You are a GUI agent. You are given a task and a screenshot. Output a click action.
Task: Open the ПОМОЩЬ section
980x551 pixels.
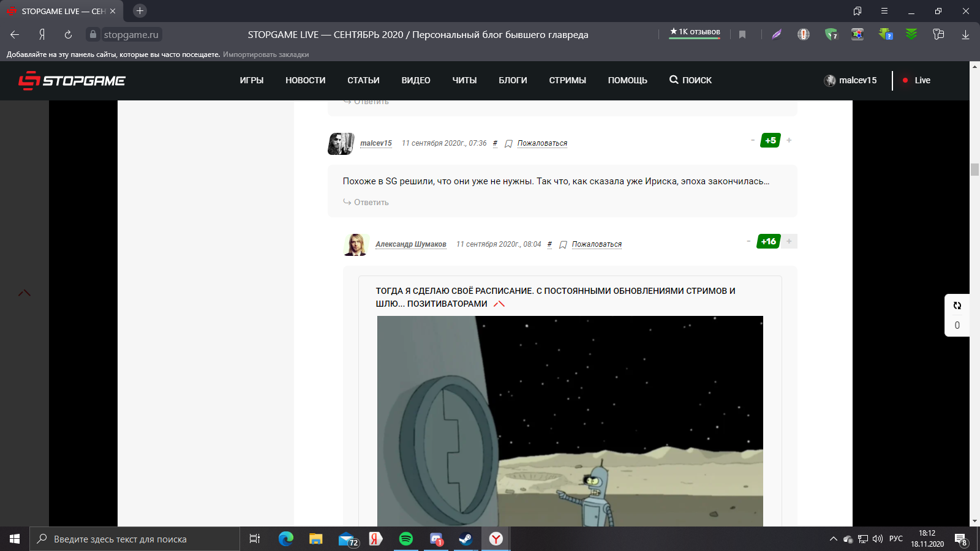(627, 80)
